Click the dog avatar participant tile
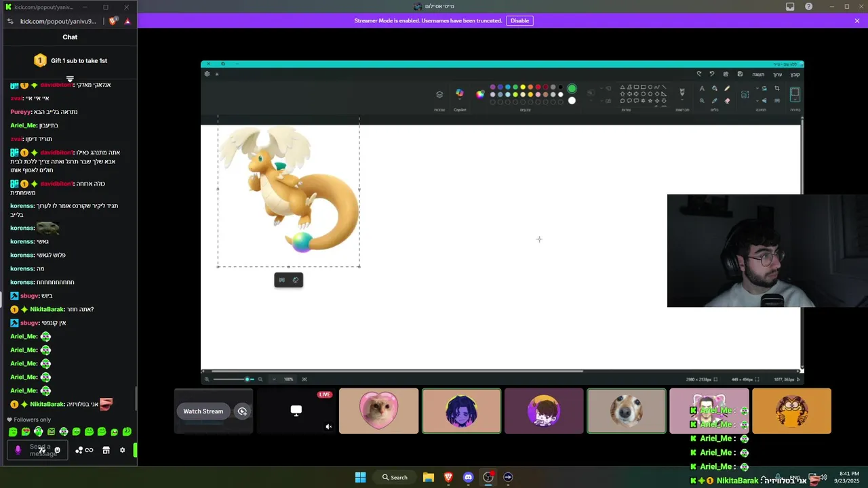This screenshot has width=868, height=488. click(626, 411)
